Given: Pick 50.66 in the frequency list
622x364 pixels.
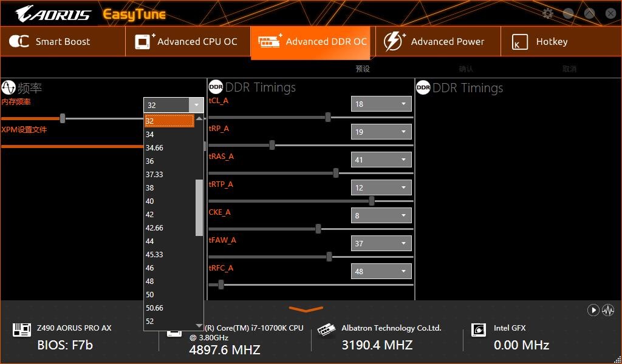Looking at the screenshot, I should [170, 308].
